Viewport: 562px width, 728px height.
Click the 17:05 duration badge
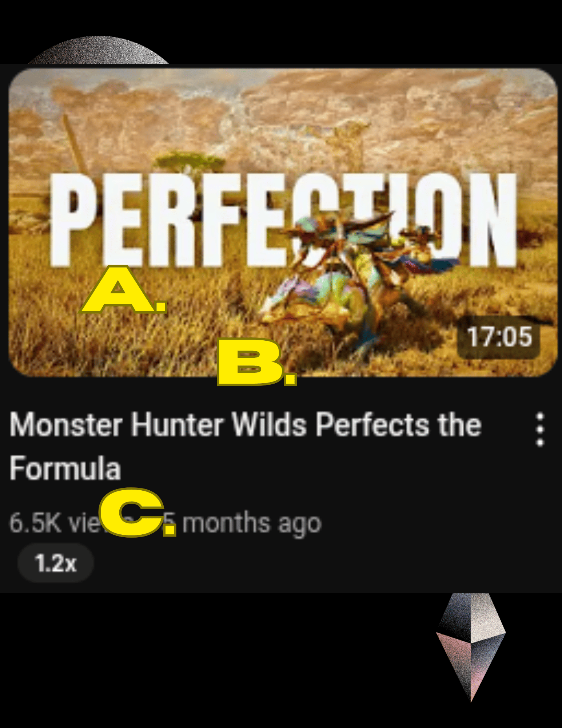point(499,337)
